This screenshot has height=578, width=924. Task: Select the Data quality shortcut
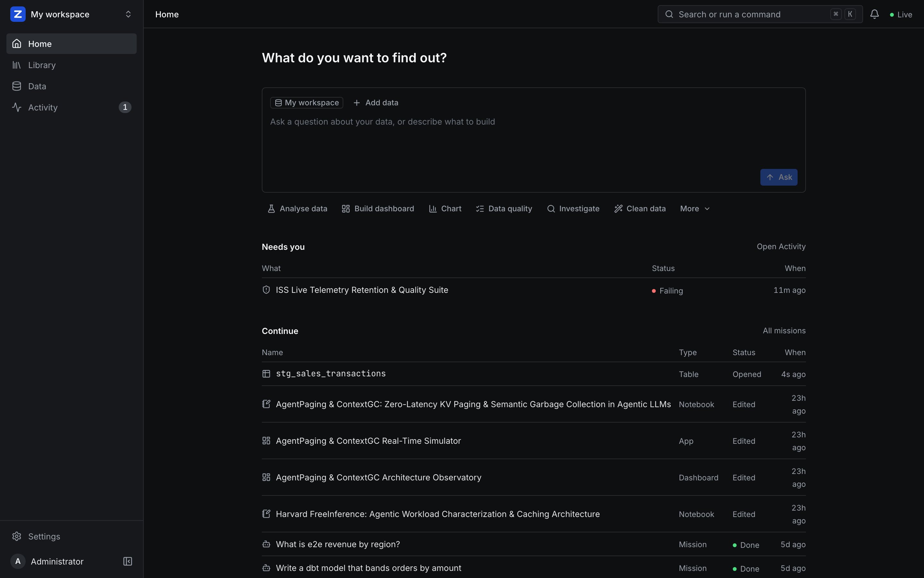click(504, 209)
